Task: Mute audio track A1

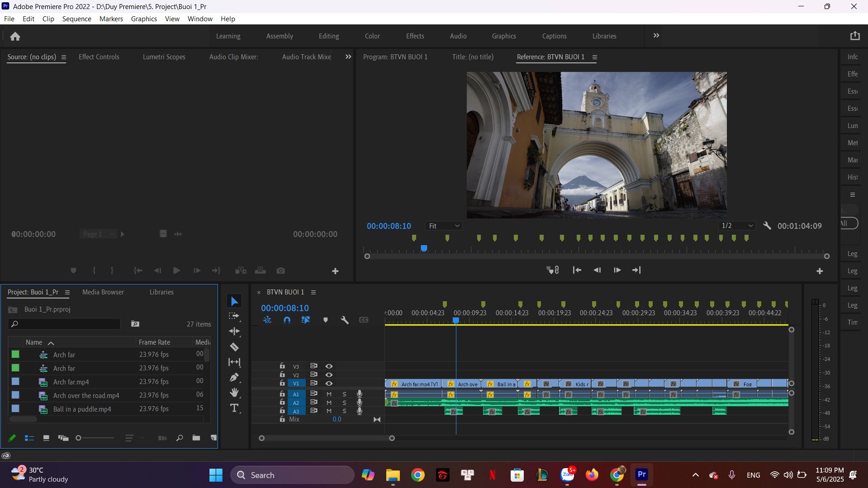Action: [329, 394]
